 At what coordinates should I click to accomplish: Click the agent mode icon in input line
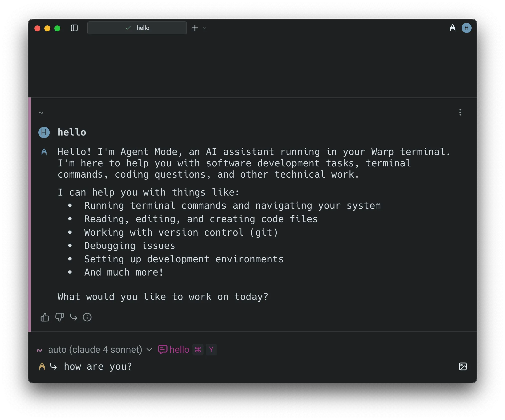click(x=42, y=366)
